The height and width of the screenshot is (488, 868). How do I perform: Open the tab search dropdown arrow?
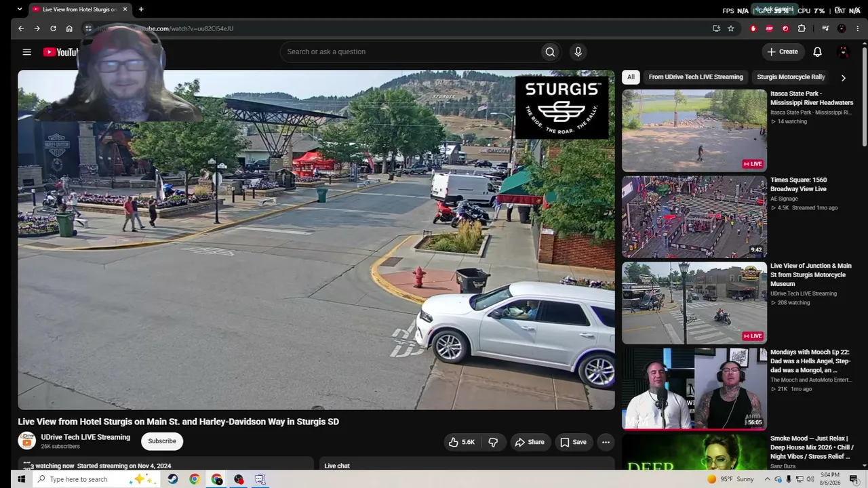[x=19, y=9]
